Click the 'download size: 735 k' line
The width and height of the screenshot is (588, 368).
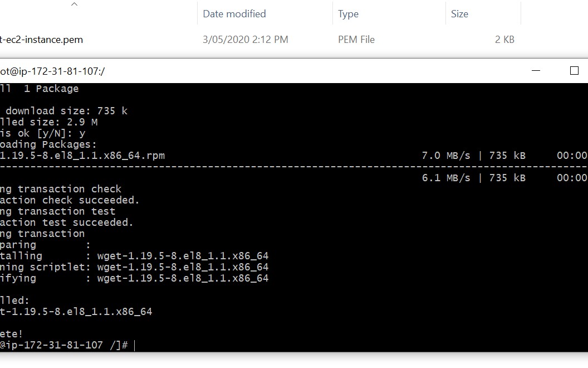(66, 111)
